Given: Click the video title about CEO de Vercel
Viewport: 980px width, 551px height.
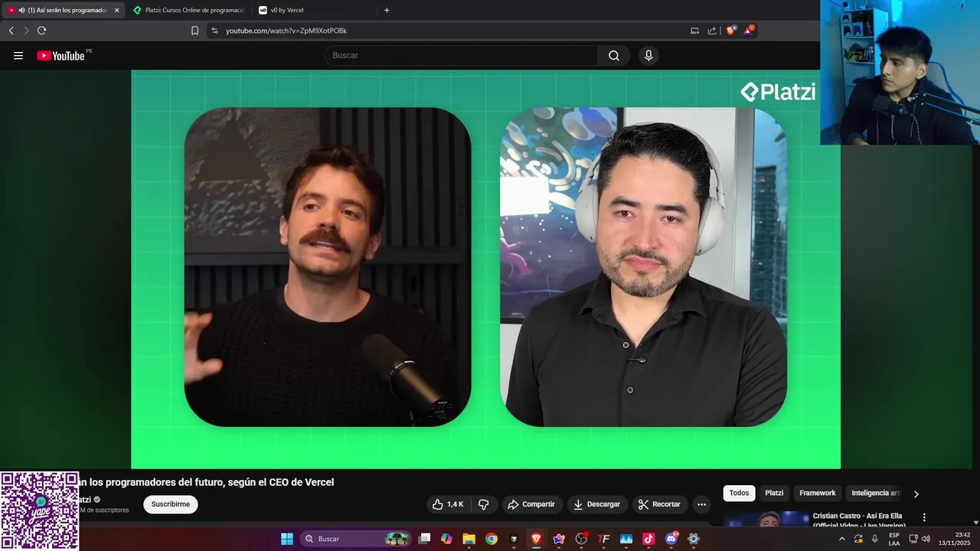Looking at the screenshot, I should pyautogui.click(x=207, y=482).
